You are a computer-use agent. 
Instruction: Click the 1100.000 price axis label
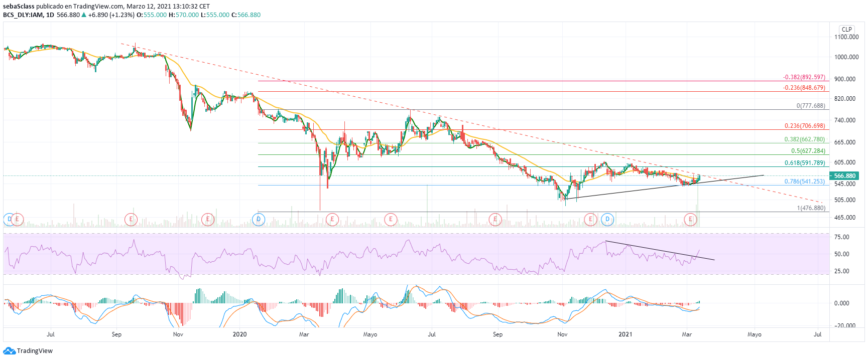[x=846, y=37]
